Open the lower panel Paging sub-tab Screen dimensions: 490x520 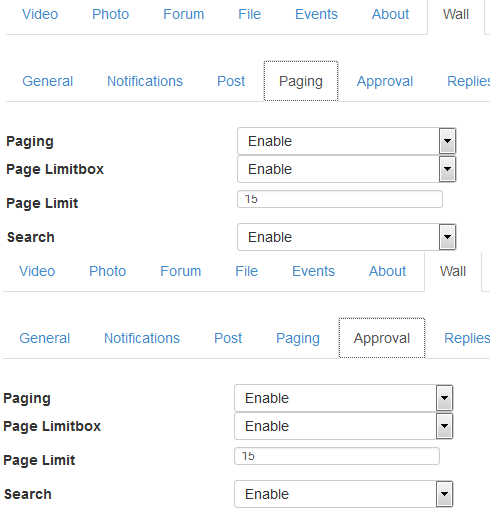298,338
